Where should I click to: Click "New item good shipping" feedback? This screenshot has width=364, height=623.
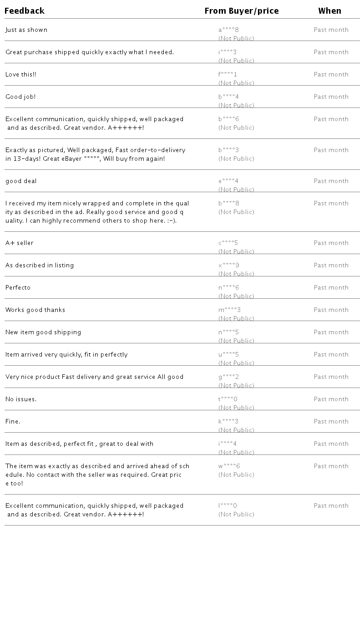pos(43,332)
